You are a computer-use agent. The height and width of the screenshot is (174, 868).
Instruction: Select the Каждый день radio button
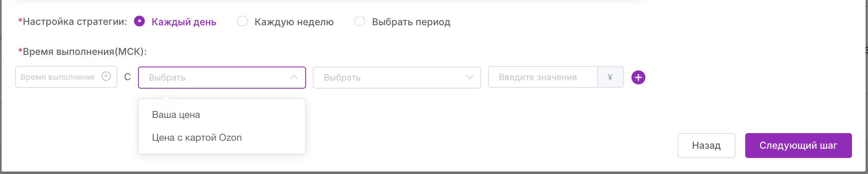[139, 21]
